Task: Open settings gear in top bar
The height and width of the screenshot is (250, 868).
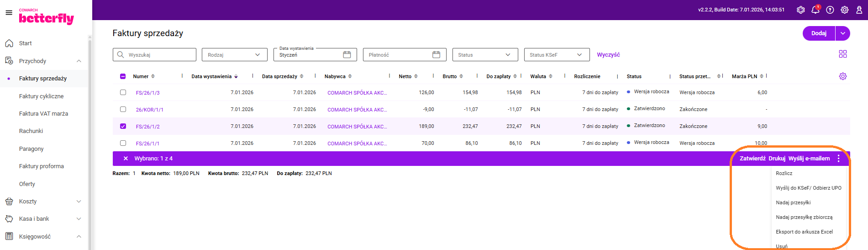Action: pos(845,10)
